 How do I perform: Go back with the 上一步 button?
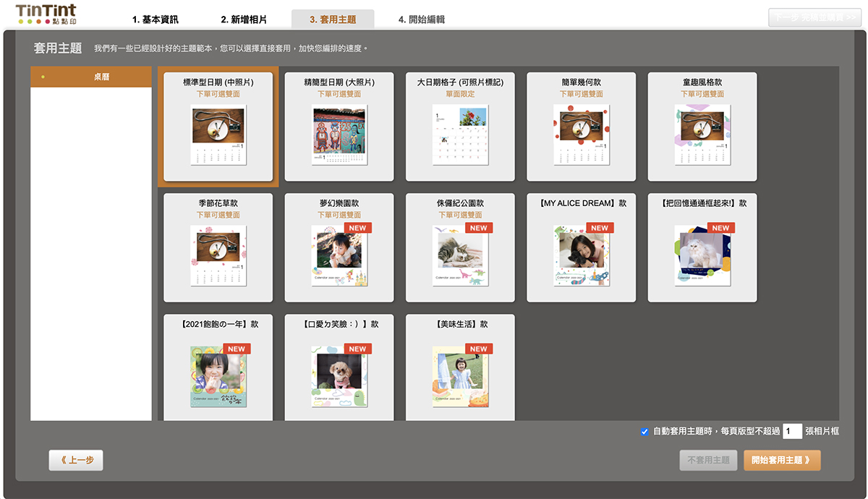coord(76,460)
